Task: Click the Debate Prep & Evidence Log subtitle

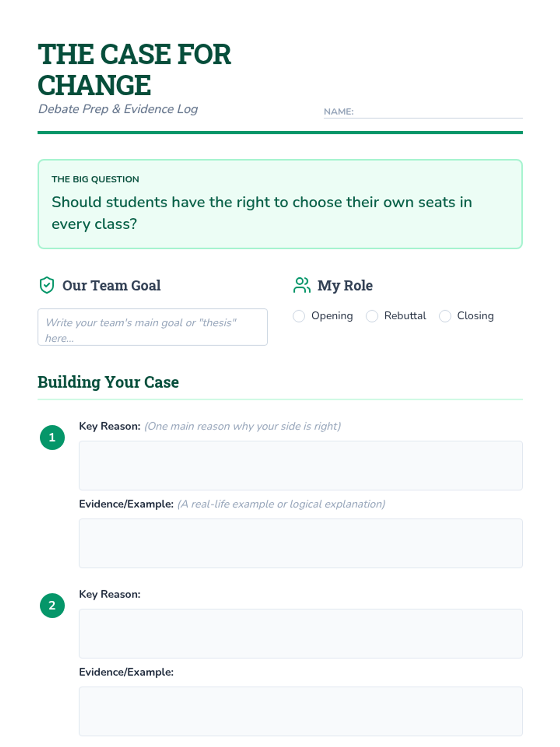Action: 118,109
